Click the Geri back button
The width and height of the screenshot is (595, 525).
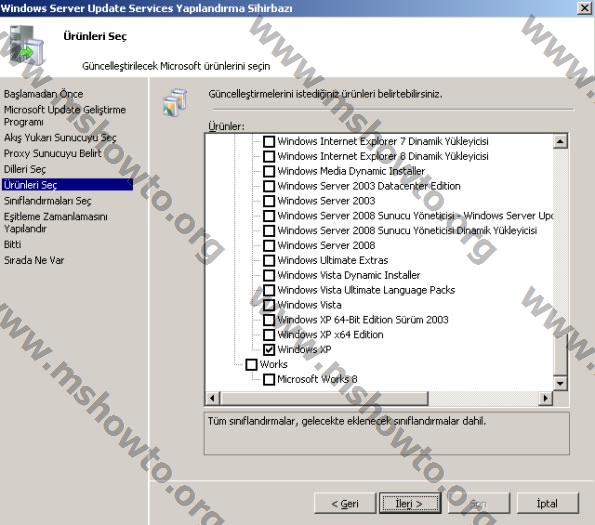click(x=345, y=503)
